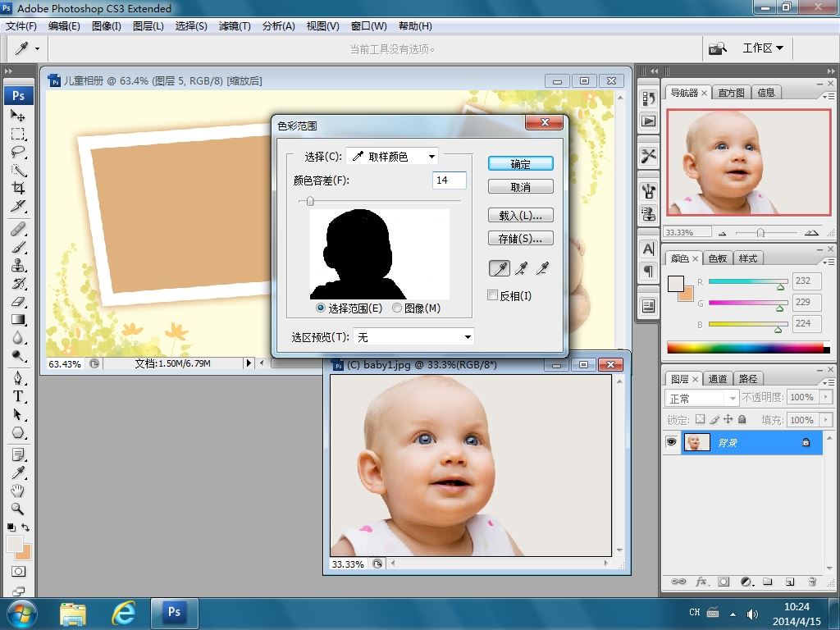Click the 取消 button
840x630 pixels.
[x=521, y=187]
